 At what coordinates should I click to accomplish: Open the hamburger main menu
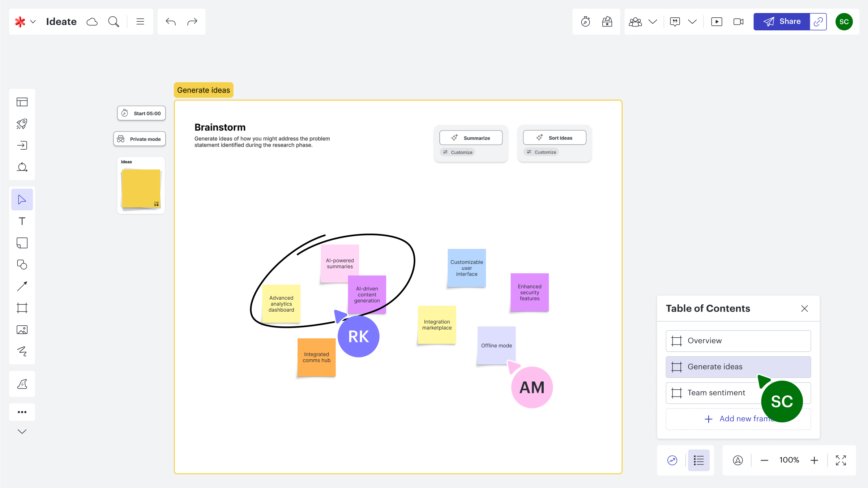pos(140,22)
